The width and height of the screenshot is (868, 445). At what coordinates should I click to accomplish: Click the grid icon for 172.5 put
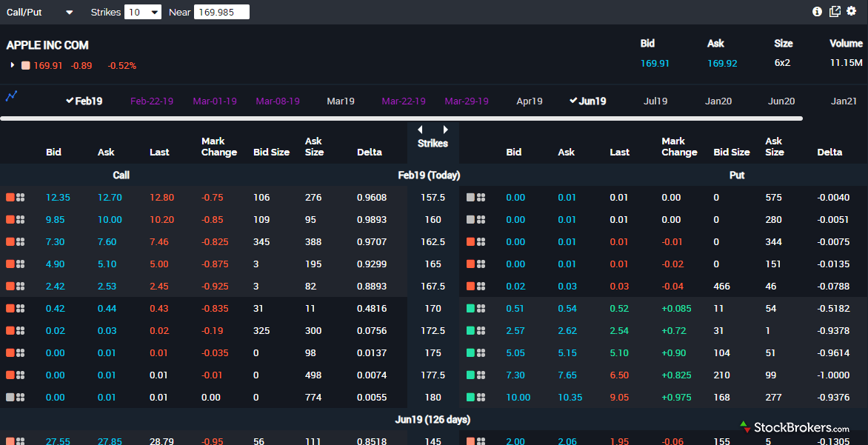pyautogui.click(x=481, y=330)
